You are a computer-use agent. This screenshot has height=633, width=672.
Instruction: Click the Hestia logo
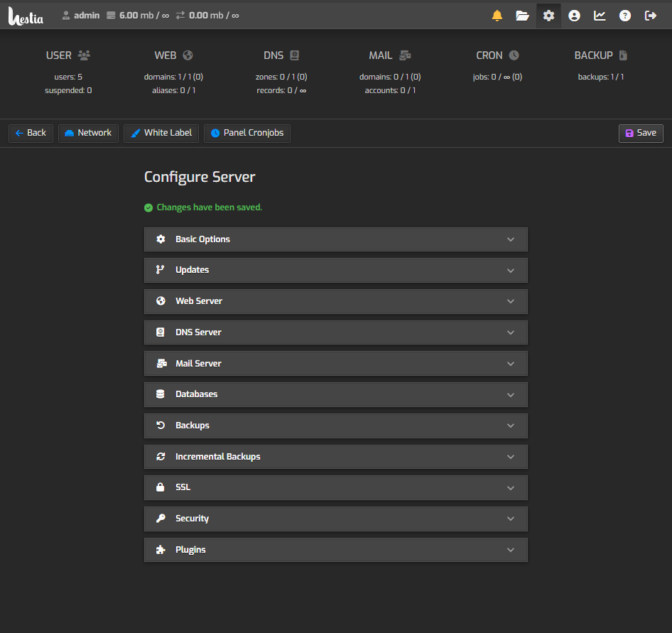26,16
